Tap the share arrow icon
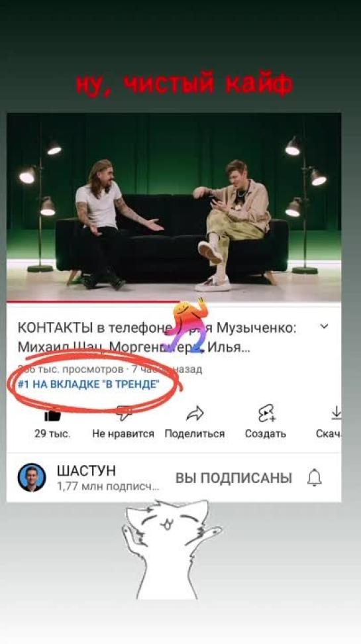The height and width of the screenshot is (644, 361). pyautogui.click(x=195, y=414)
